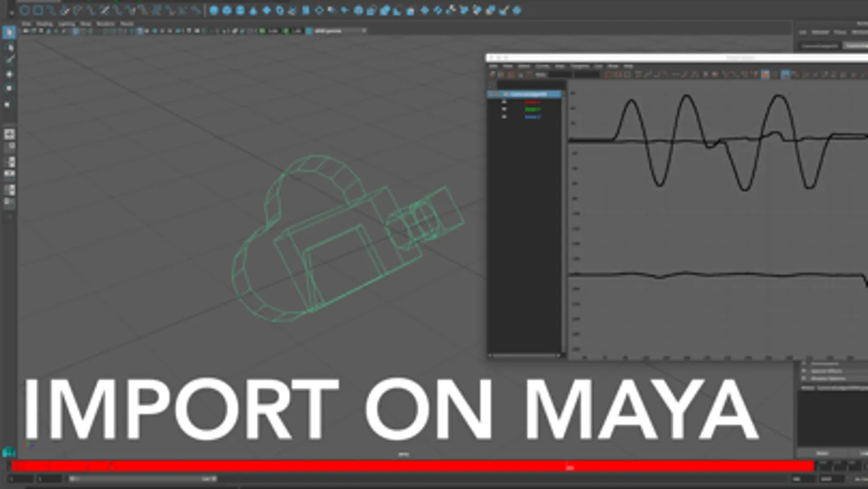Open the Graph Editor Select menu

pyautogui.click(x=524, y=66)
